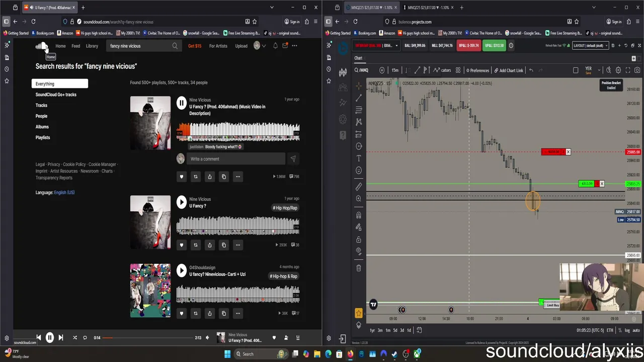Mute volume in SoundCloud player bar
The height and width of the screenshot is (362, 644).
pyautogui.click(x=207, y=338)
